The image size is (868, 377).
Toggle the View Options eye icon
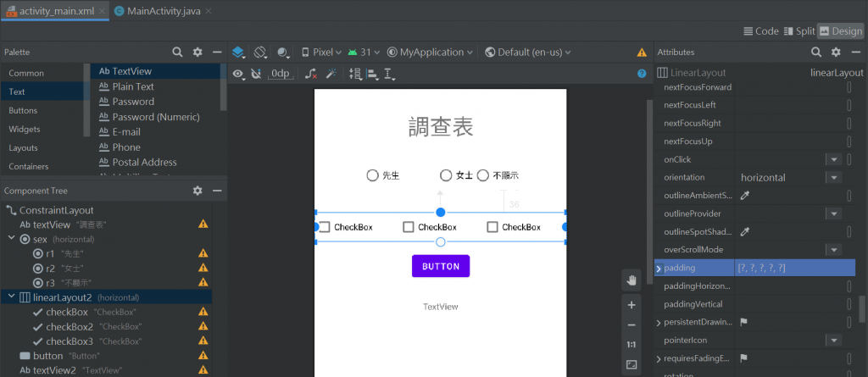(x=238, y=74)
